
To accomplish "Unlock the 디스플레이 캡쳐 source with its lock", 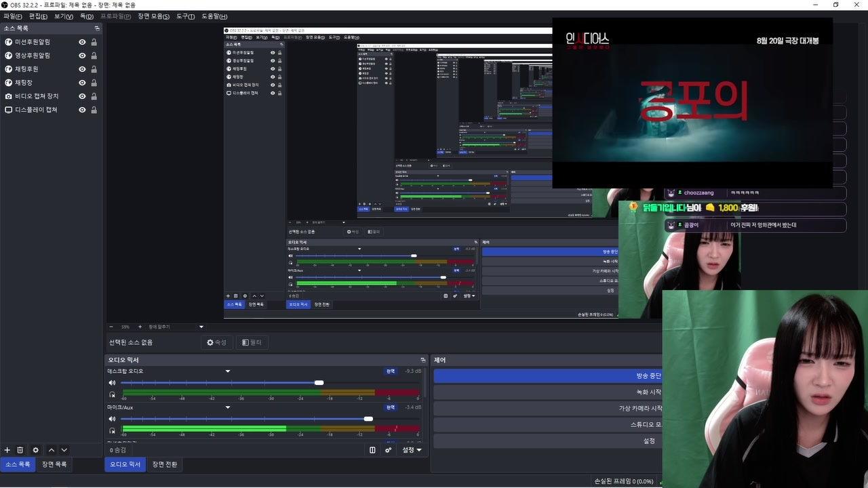I will click(94, 110).
